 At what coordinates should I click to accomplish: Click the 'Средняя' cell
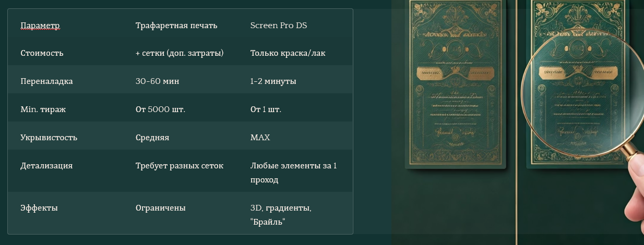click(152, 138)
